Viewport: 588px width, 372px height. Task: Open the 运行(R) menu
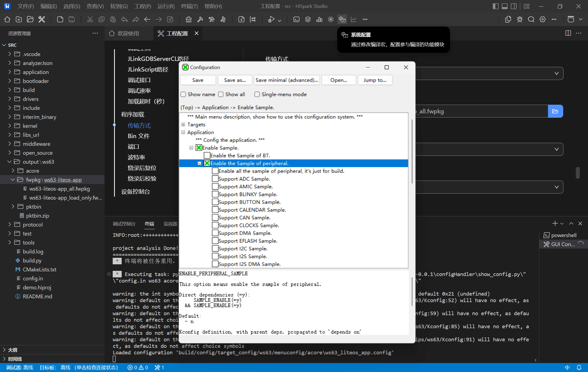(x=166, y=6)
